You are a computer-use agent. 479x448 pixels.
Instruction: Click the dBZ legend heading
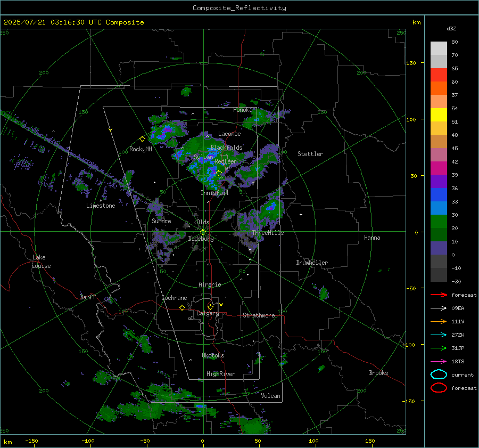tap(451, 28)
